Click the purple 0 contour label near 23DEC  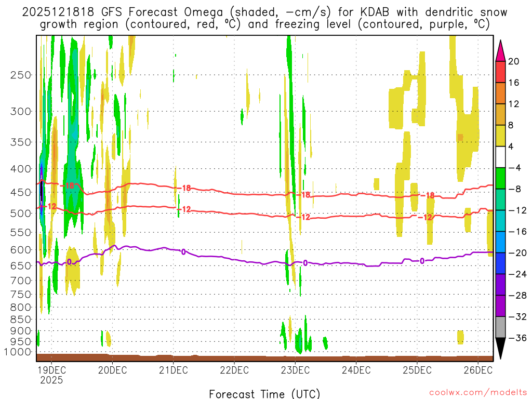click(305, 263)
